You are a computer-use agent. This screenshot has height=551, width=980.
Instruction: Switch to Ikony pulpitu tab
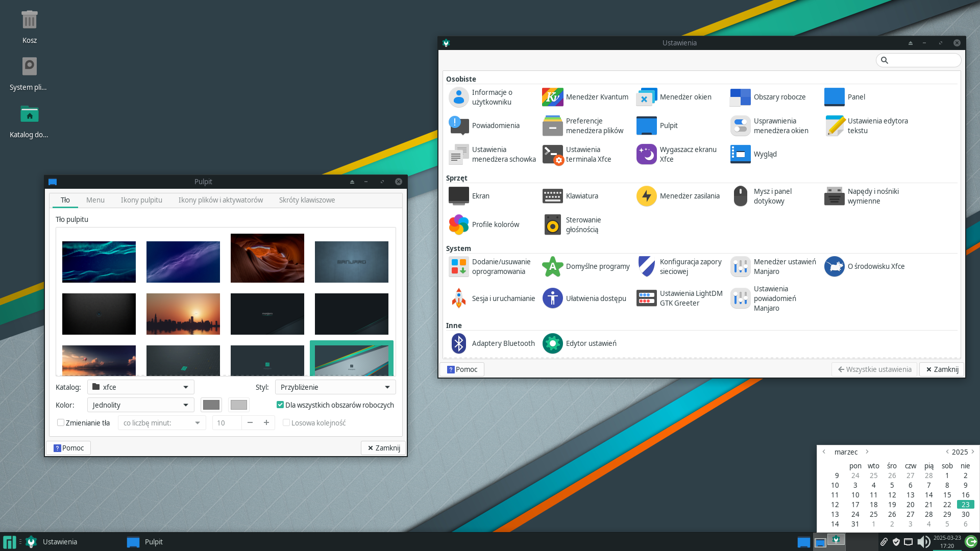(x=141, y=200)
